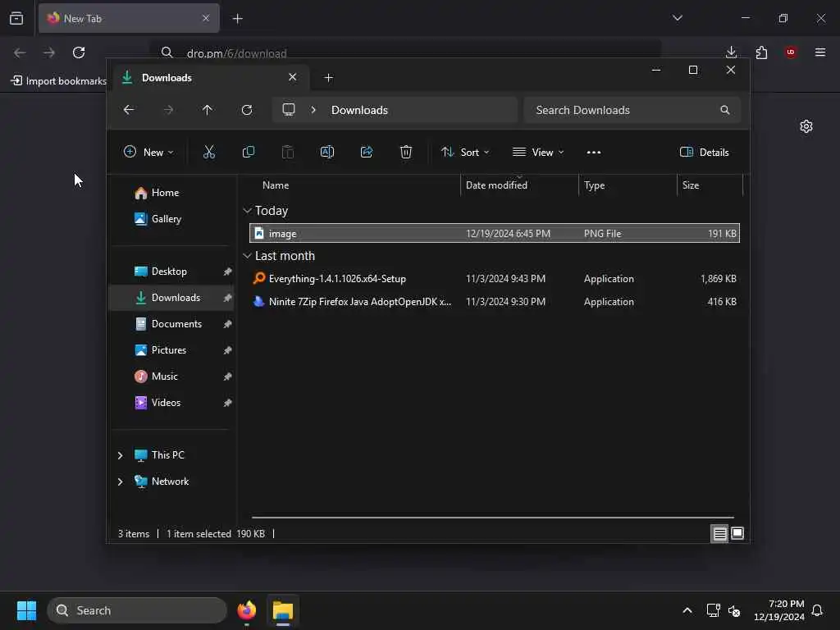840x630 pixels.
Task: Open a new Firefox tab with plus button
Action: click(x=237, y=19)
